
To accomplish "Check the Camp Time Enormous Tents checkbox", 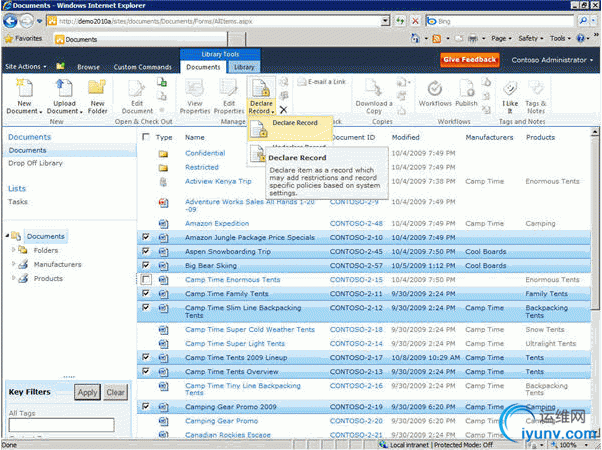I will pyautogui.click(x=146, y=280).
